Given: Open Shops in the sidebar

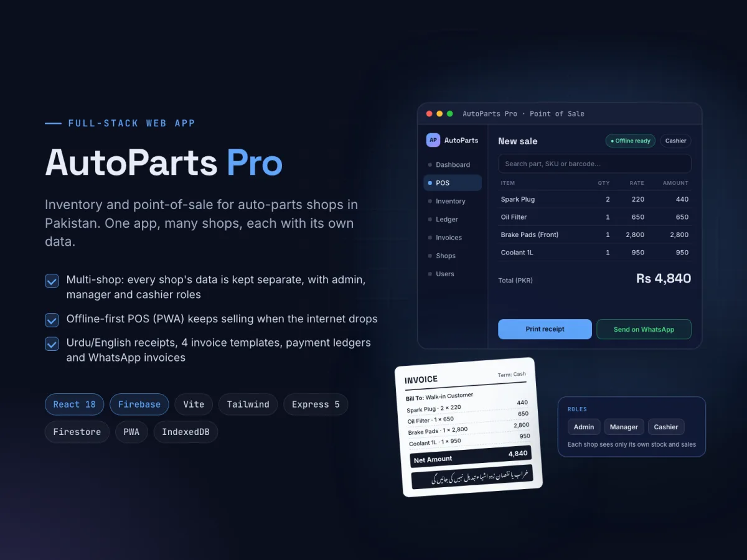Looking at the screenshot, I should pyautogui.click(x=453, y=256).
